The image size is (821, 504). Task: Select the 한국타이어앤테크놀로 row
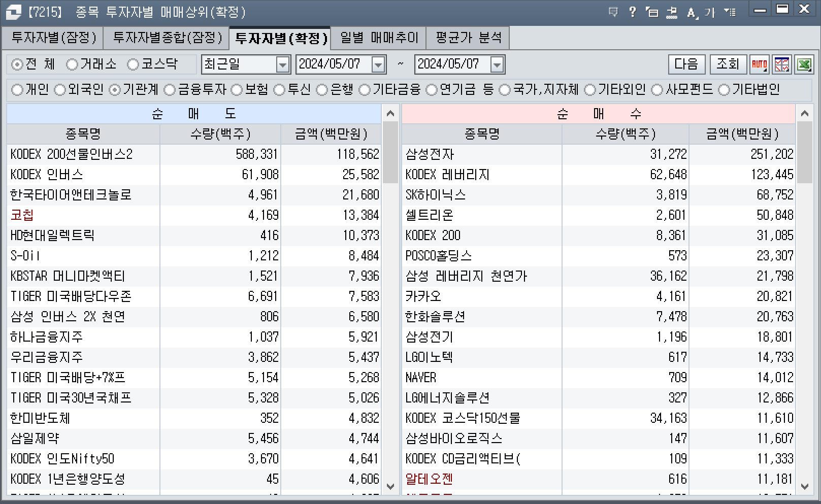pos(194,195)
